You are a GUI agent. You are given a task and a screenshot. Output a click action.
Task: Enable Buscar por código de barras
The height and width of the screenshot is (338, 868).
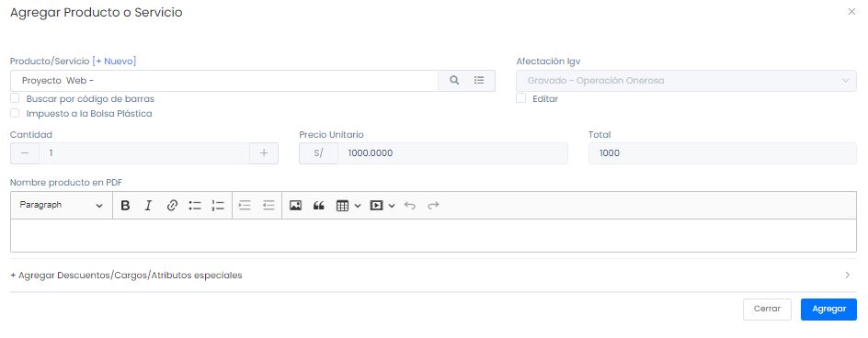click(15, 98)
